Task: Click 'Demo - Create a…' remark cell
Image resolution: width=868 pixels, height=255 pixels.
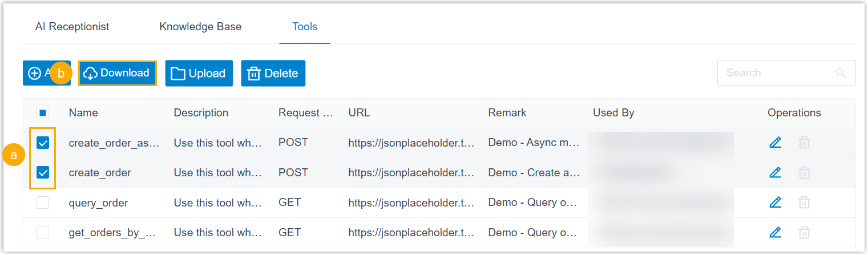Action: click(534, 172)
